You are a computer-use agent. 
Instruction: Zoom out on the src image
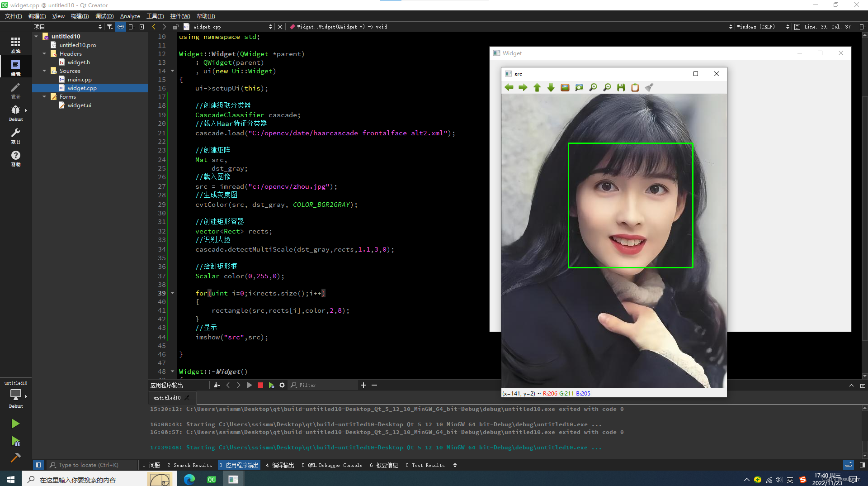coord(607,87)
